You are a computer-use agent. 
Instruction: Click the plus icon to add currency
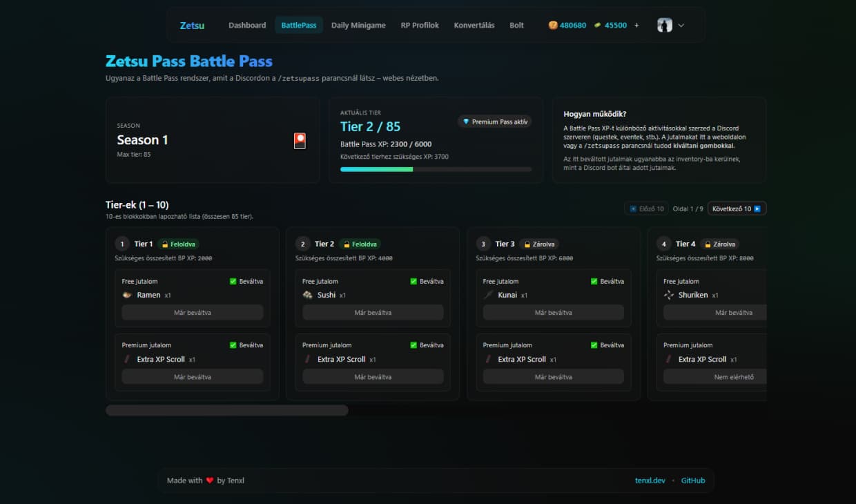pos(636,26)
